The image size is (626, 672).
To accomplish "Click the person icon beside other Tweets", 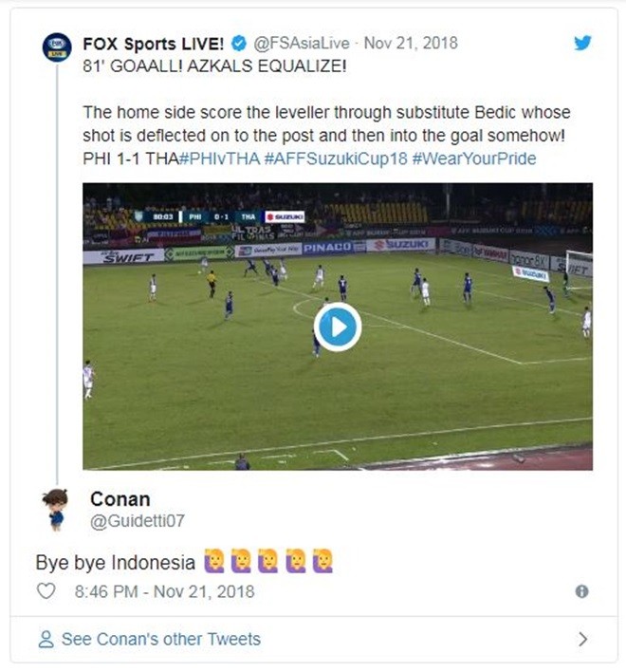I will tap(46, 639).
